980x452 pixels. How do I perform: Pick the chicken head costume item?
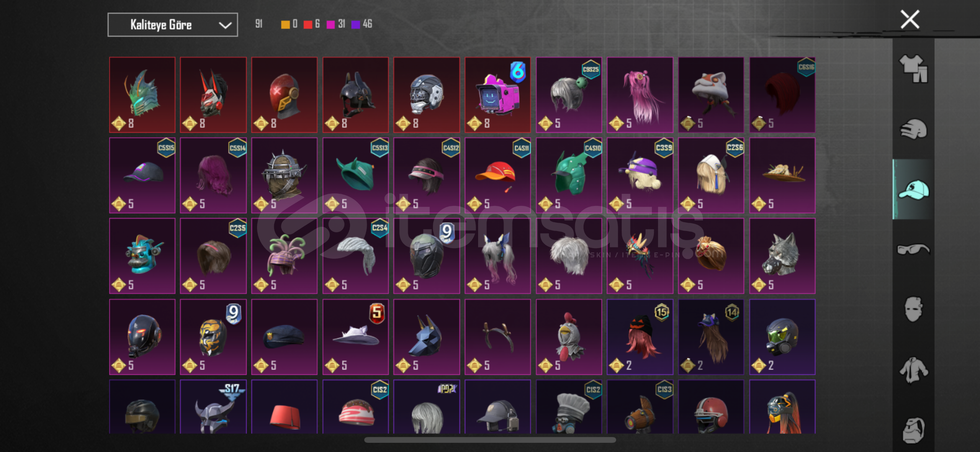pos(568,336)
